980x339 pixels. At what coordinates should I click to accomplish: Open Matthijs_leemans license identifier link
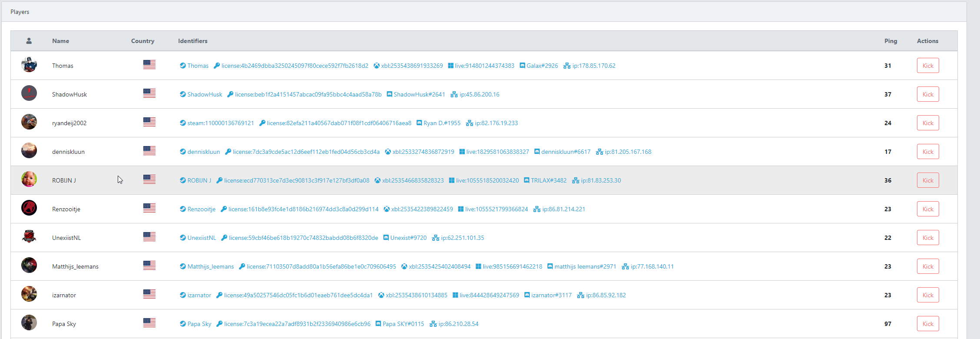point(321,266)
